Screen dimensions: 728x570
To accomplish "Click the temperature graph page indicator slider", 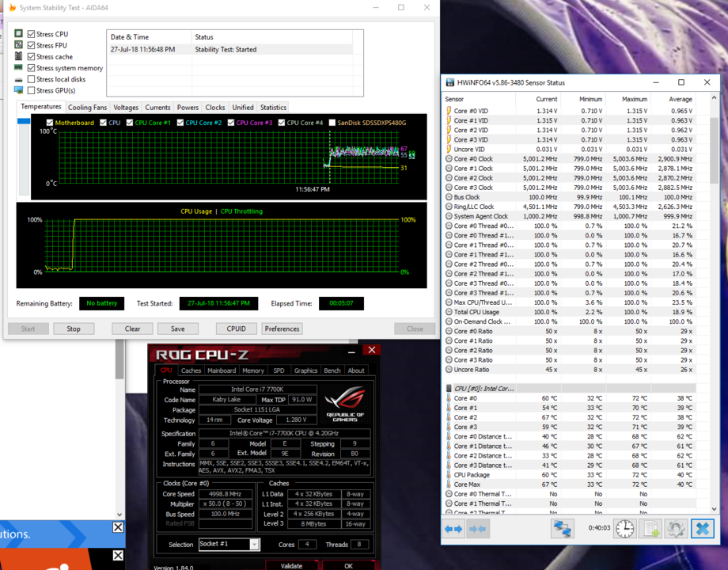I will pos(24,121).
